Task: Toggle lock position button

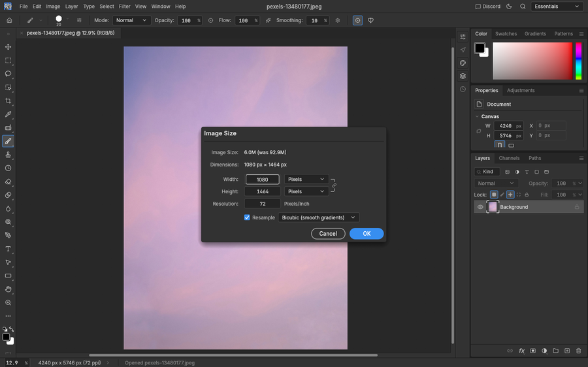Action: click(510, 195)
